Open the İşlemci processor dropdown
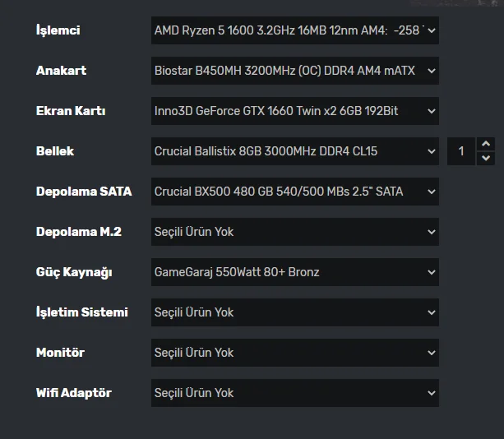This screenshot has height=439, width=504. pyautogui.click(x=294, y=31)
